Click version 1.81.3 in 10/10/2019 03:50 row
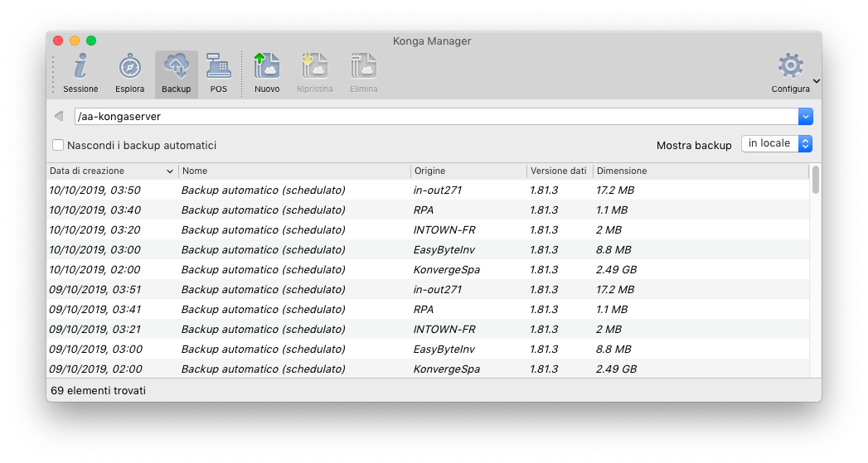 544,190
